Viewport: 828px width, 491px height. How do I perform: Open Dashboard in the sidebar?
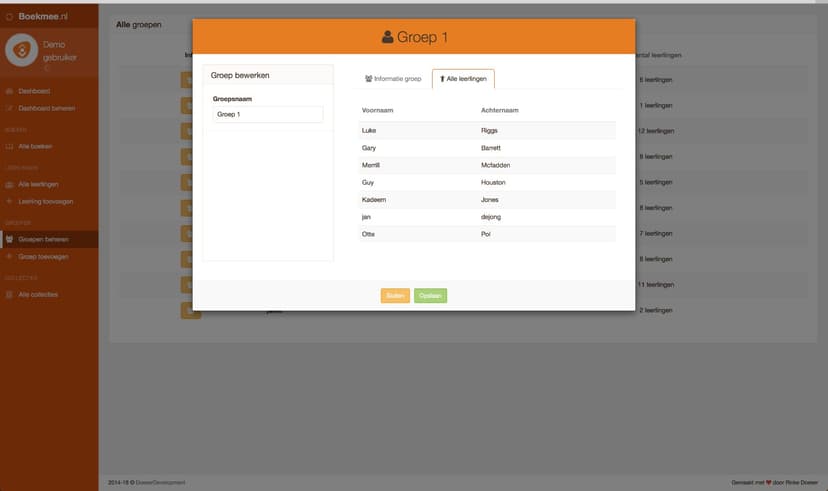[x=34, y=91]
